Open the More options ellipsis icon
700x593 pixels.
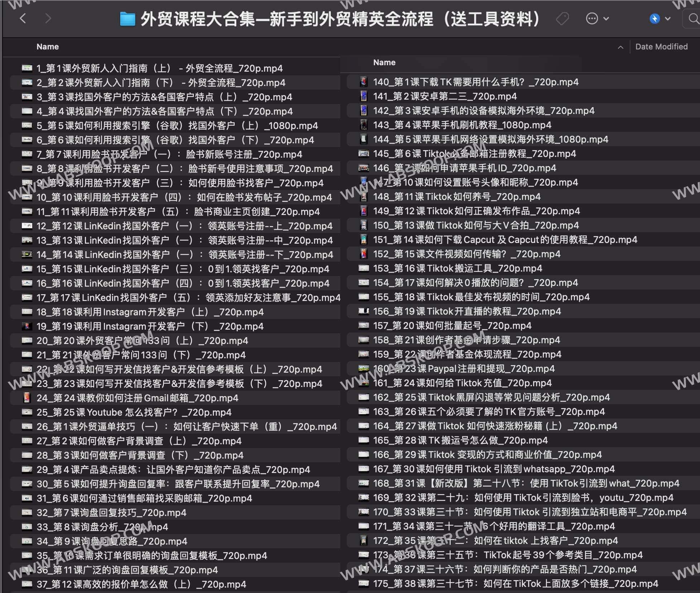592,18
